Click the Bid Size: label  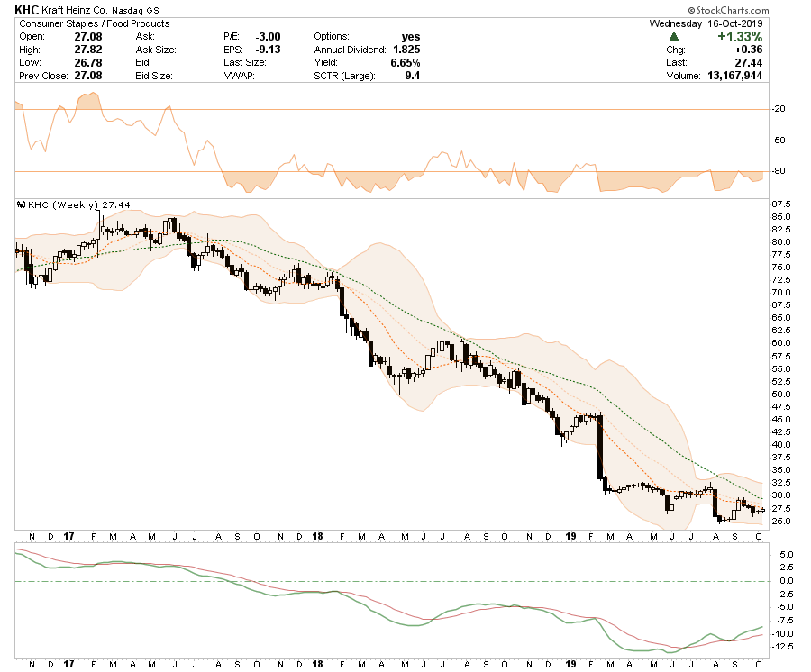point(154,76)
